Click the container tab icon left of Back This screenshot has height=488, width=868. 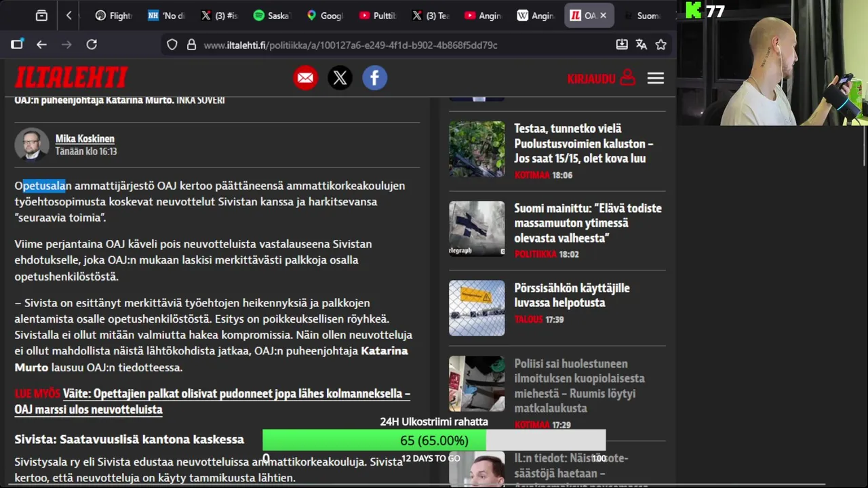(17, 45)
